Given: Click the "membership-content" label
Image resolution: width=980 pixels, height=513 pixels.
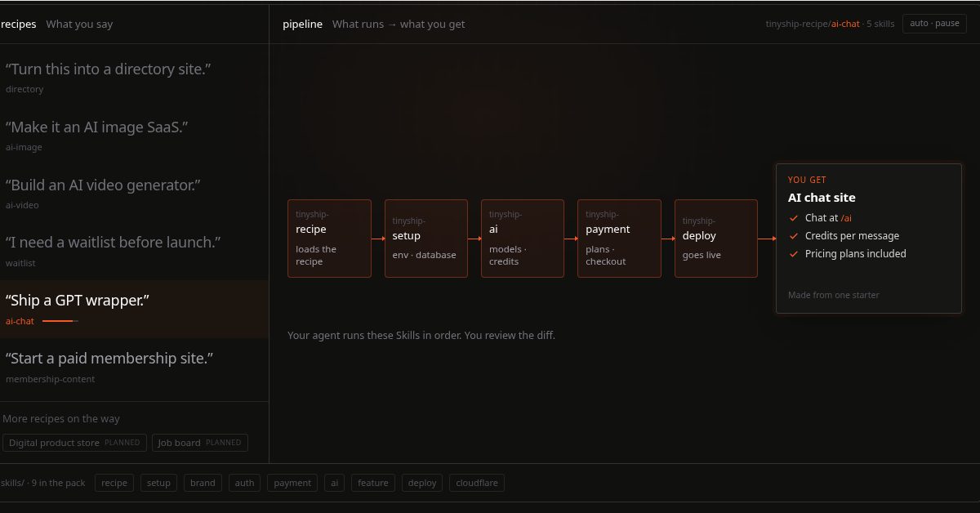Looking at the screenshot, I should [50, 379].
